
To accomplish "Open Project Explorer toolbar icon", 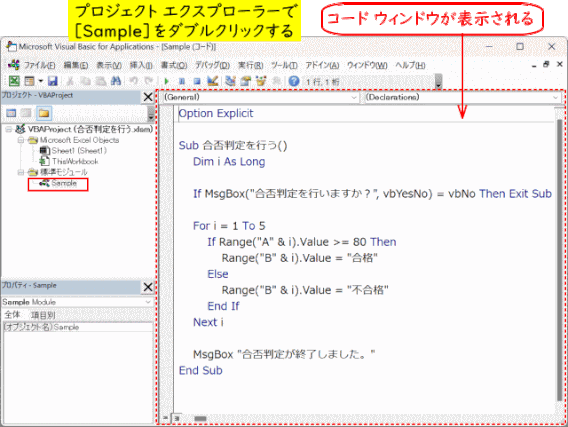I will tap(230, 81).
